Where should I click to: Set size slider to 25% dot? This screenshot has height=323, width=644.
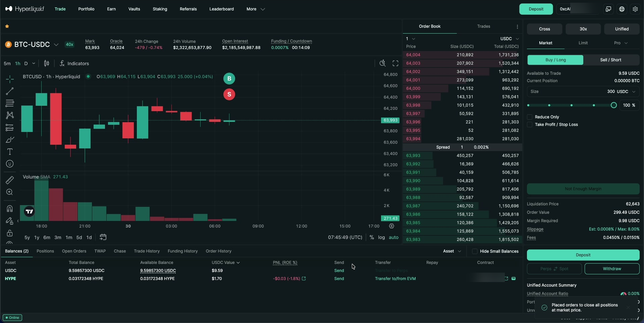[x=549, y=105]
